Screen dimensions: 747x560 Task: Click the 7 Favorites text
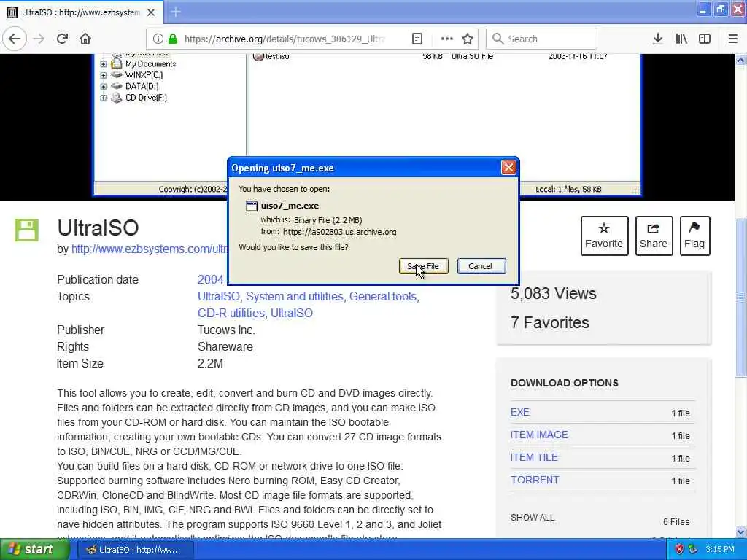[550, 322]
